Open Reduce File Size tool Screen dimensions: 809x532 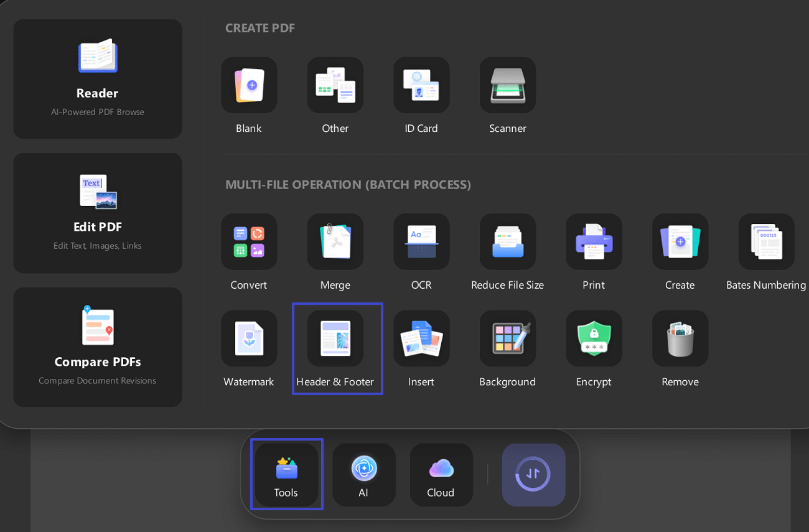point(507,242)
